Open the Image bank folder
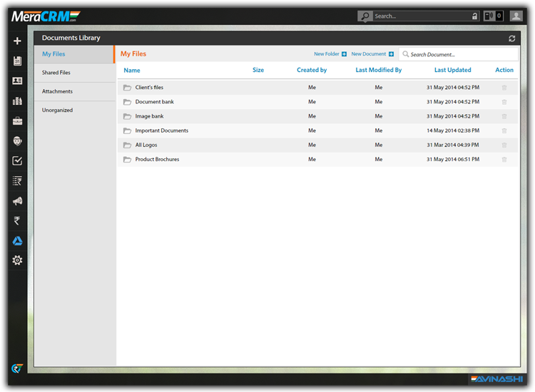Screen dimensions: 535x392 pos(150,116)
